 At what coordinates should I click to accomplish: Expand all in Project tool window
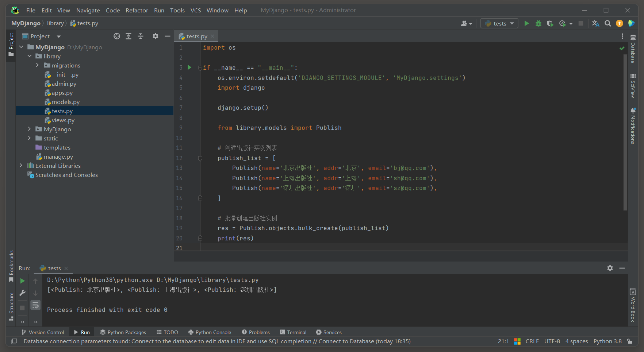point(129,36)
